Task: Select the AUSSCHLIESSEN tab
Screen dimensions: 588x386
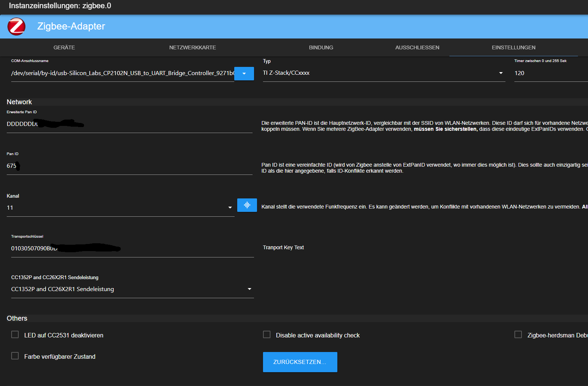Action: click(417, 47)
